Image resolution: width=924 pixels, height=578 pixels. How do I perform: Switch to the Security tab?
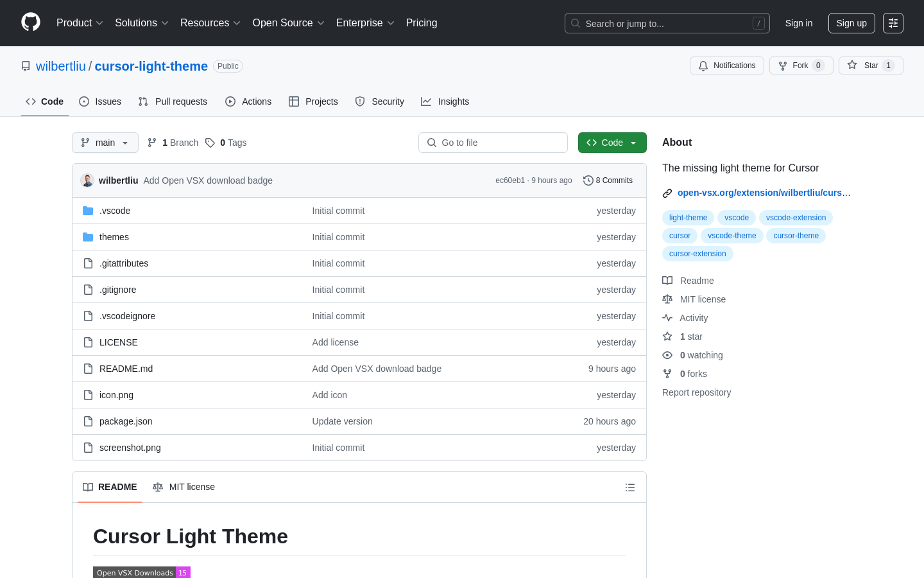coord(380,101)
